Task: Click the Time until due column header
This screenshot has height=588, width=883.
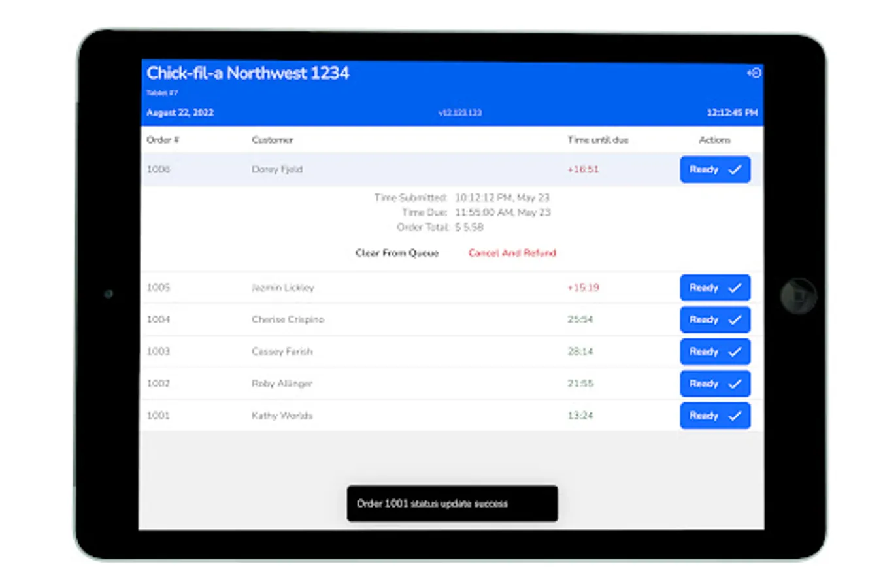Action: point(598,140)
